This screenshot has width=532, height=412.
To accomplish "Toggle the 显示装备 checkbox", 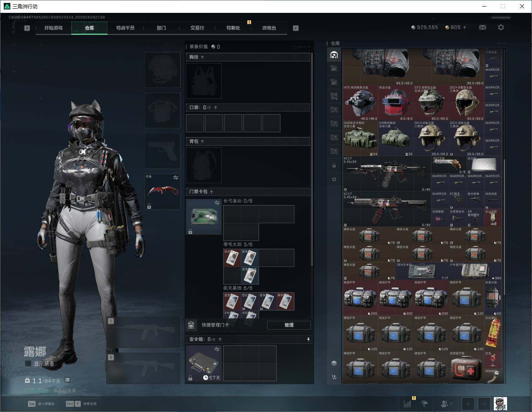I will pyautogui.click(x=28, y=363).
